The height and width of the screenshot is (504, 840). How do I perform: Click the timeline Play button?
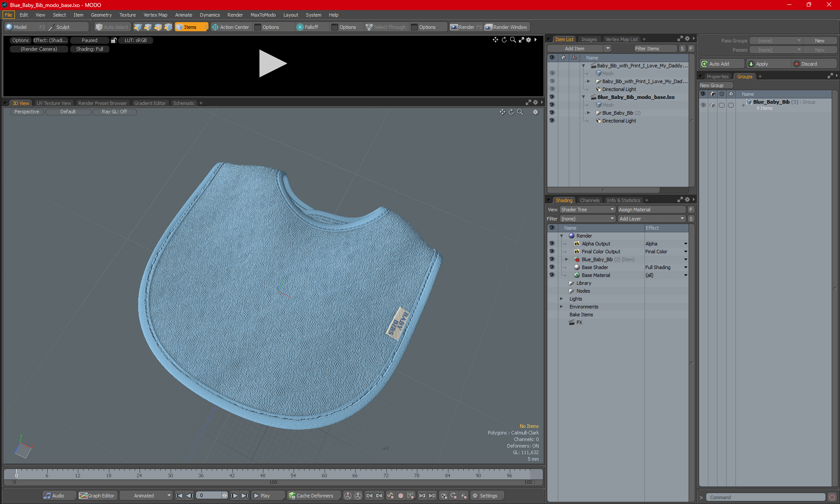[x=268, y=496]
